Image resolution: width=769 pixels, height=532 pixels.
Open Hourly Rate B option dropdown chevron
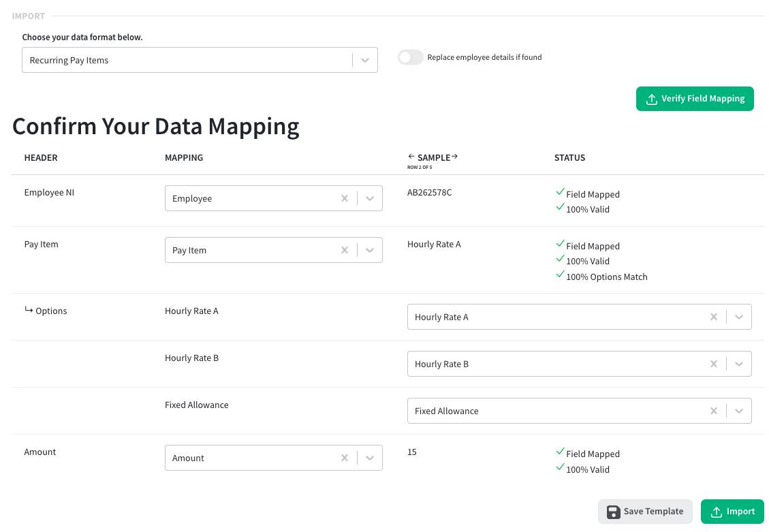[x=738, y=364]
